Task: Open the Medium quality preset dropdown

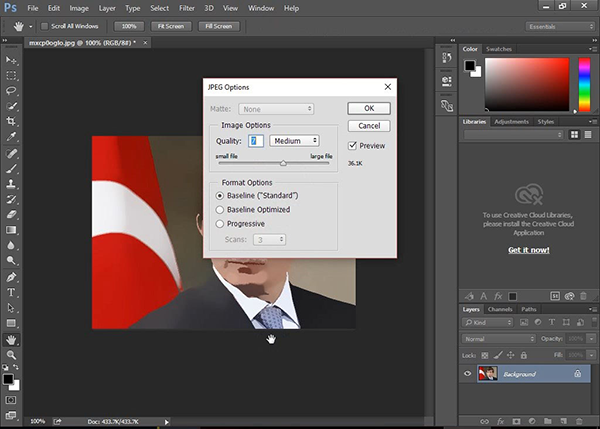Action: (x=294, y=141)
